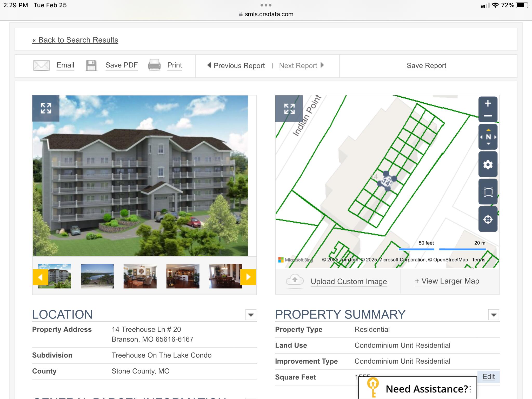
Task: Collapse the Property Summary section dropdown
Action: (x=494, y=315)
